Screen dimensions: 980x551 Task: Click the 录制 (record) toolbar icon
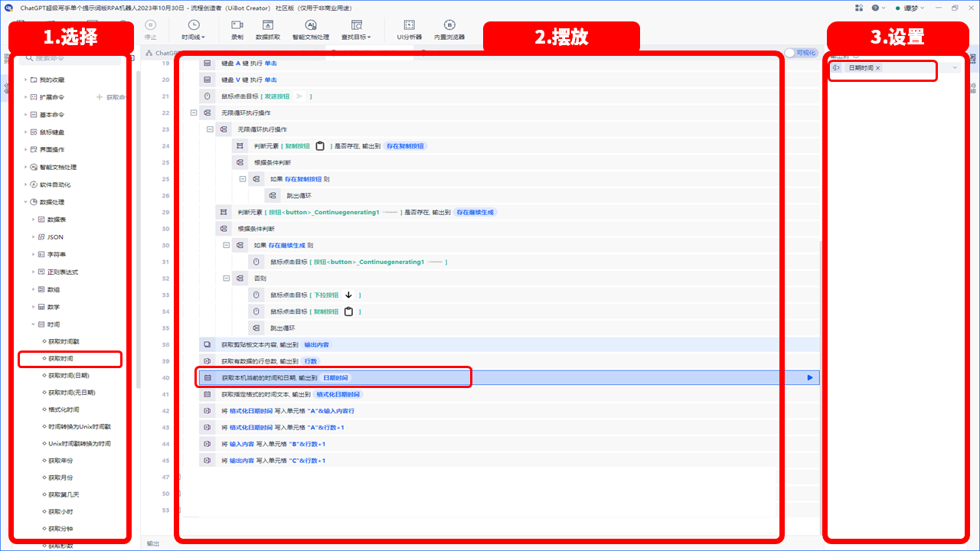click(237, 30)
